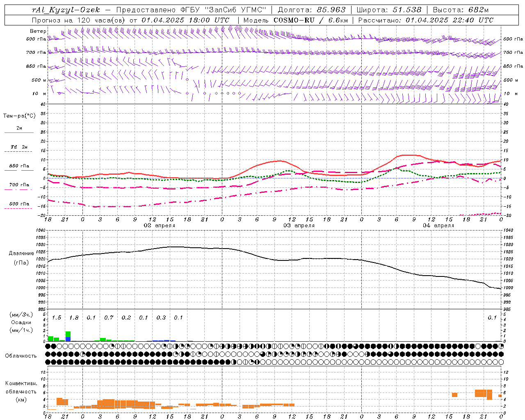Image resolution: width=525 pixels, height=420 pixels.
Task: Click the 'Осадки' precipitation label
Action: 21,322
